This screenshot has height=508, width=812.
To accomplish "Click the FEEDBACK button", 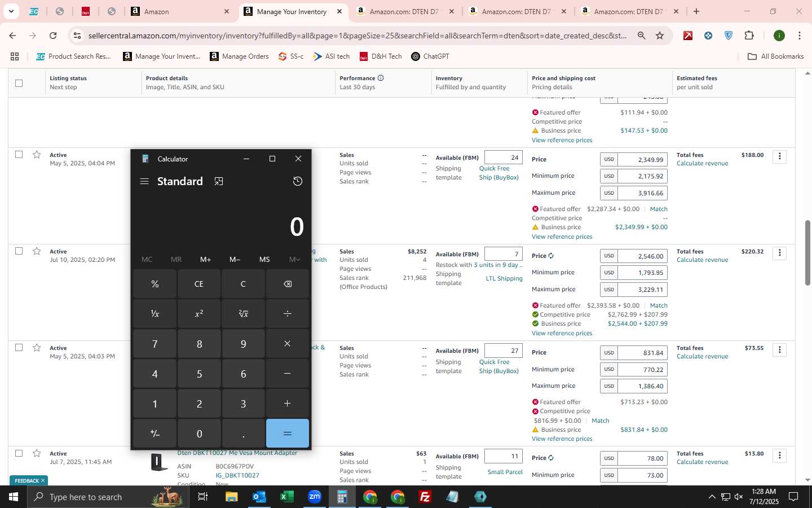I will pos(29,480).
